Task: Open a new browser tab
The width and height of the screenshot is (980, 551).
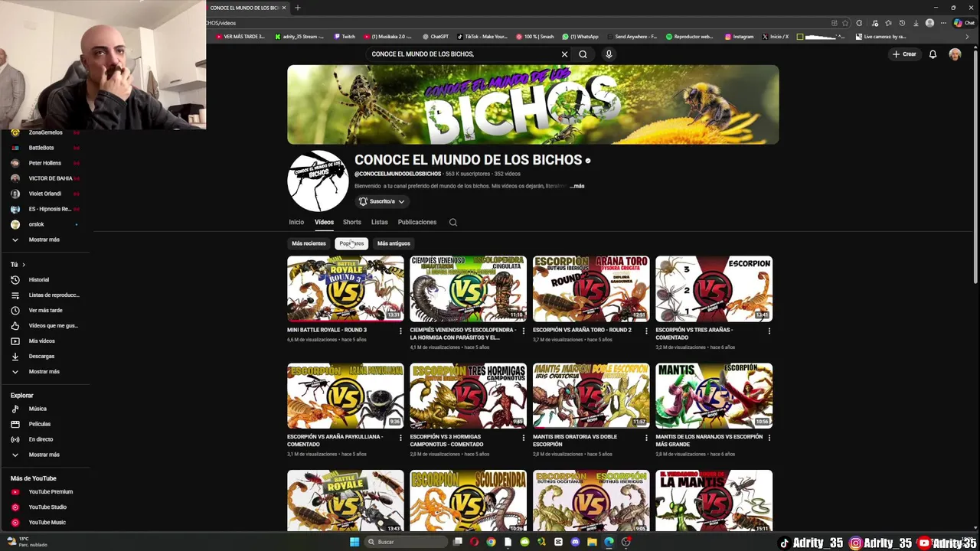Action: click(297, 8)
